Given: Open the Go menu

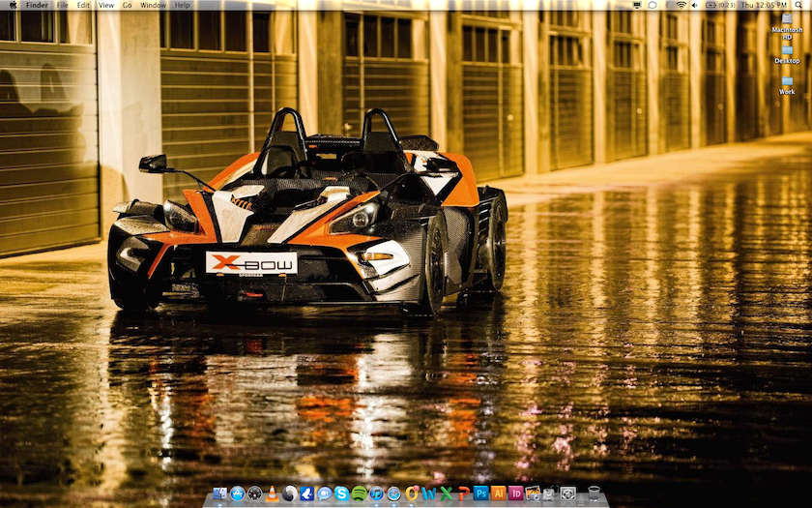Looking at the screenshot, I should tap(128, 5).
